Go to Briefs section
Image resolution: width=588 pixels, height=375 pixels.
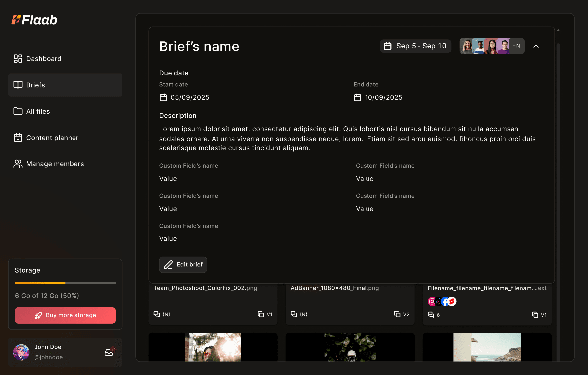tap(65, 85)
